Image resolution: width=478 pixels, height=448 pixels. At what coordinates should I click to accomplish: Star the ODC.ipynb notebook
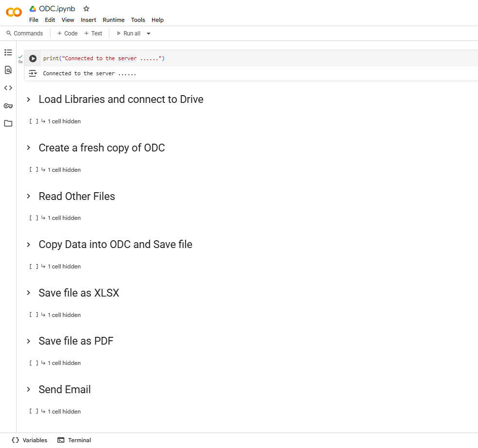click(86, 9)
